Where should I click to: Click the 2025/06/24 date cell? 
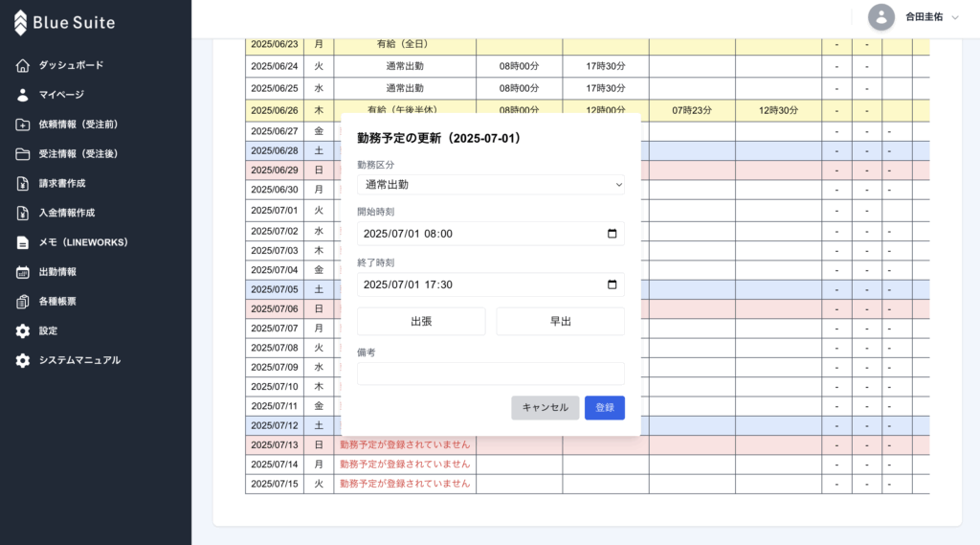[x=275, y=66]
